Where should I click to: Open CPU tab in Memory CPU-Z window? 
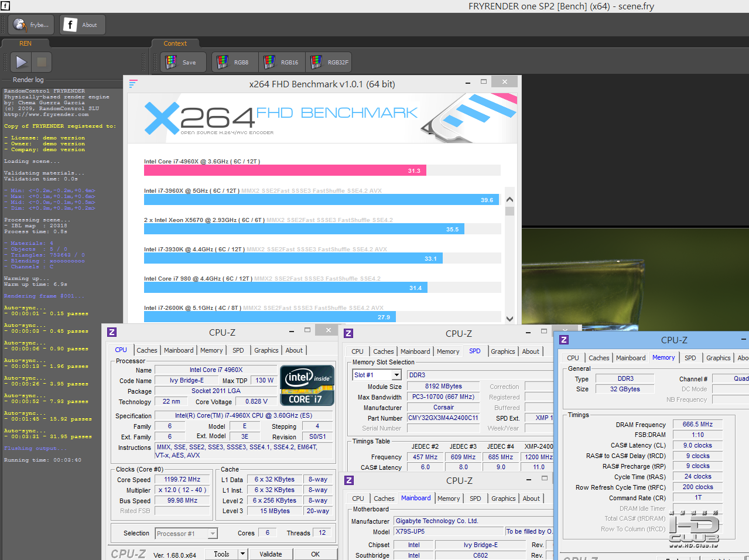[x=573, y=358]
